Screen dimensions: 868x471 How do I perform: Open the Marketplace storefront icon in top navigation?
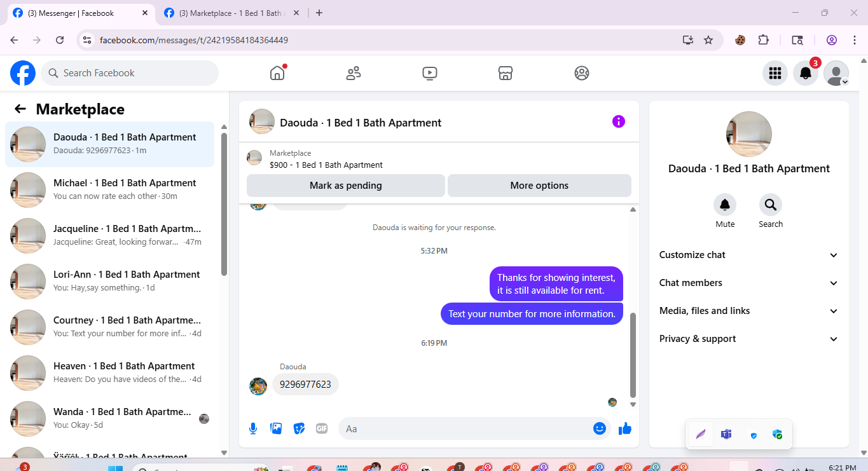pyautogui.click(x=506, y=73)
